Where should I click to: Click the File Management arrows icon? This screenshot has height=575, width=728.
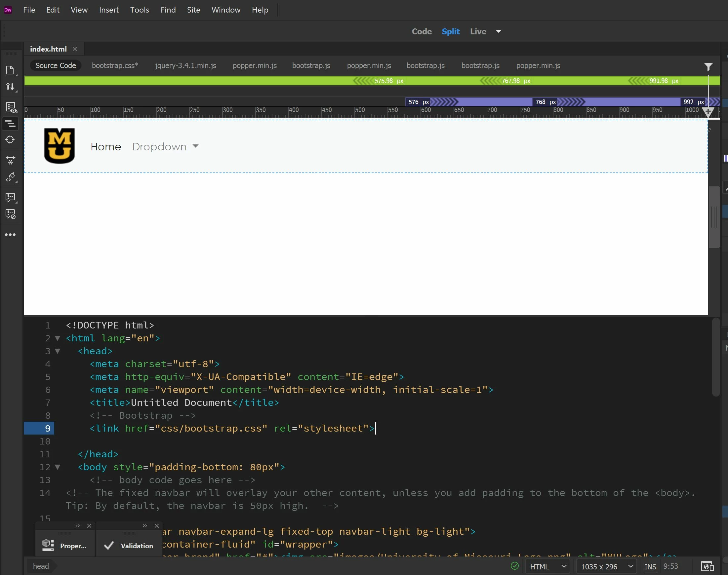click(x=10, y=87)
